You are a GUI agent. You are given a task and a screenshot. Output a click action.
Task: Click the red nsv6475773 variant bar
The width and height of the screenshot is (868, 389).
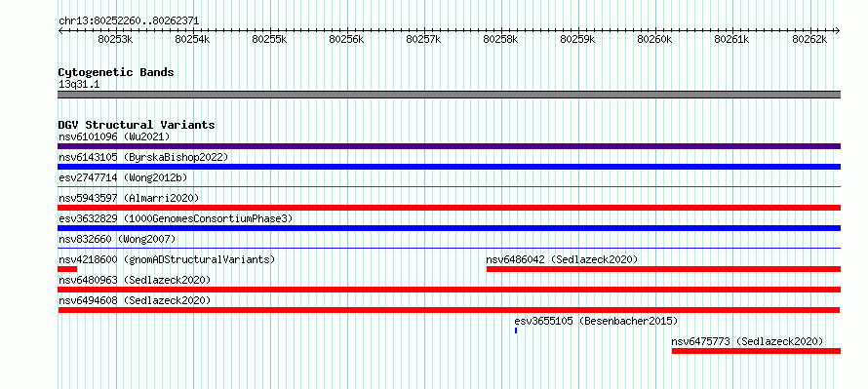[756, 351]
